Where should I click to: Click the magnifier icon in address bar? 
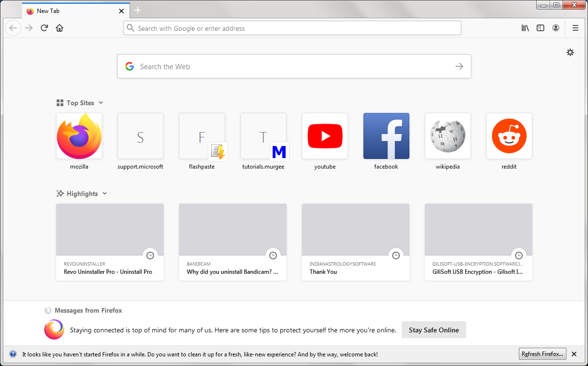tap(130, 28)
